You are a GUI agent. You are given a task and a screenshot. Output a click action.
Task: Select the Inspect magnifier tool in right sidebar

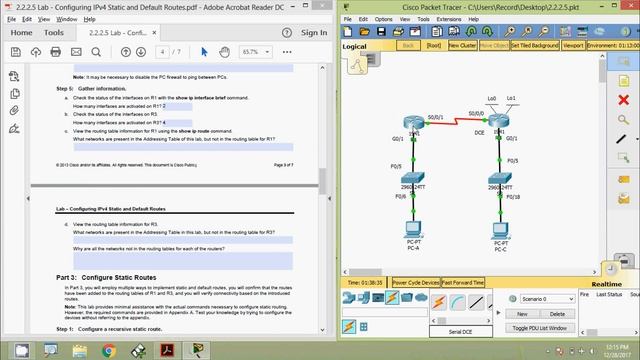[623, 120]
